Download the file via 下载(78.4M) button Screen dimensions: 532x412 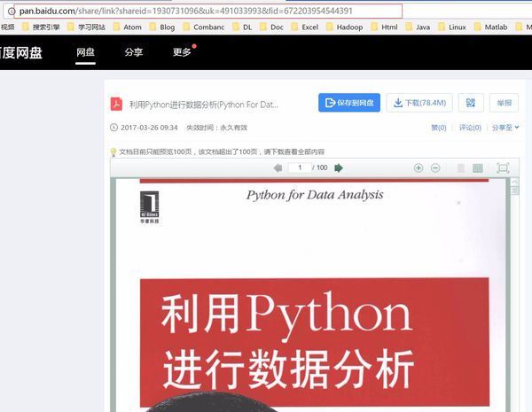[x=419, y=103]
